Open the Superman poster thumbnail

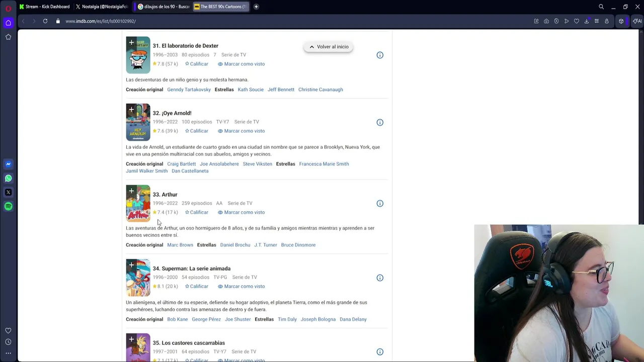coord(138,278)
